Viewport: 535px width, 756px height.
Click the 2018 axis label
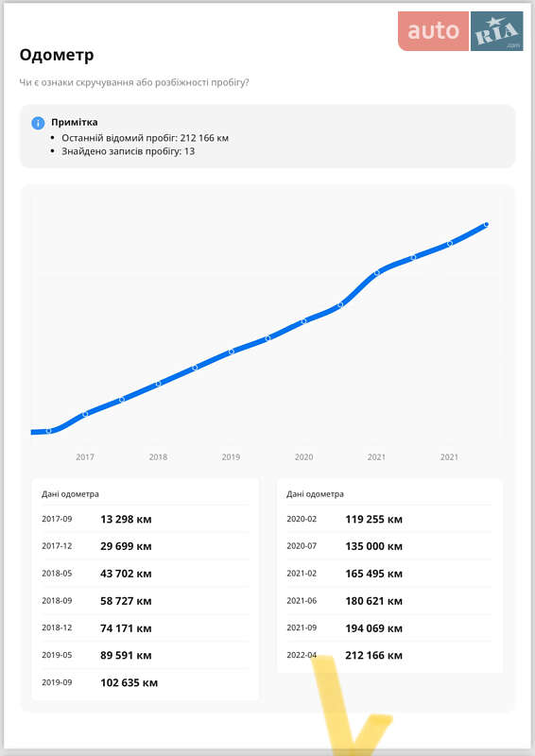[158, 456]
